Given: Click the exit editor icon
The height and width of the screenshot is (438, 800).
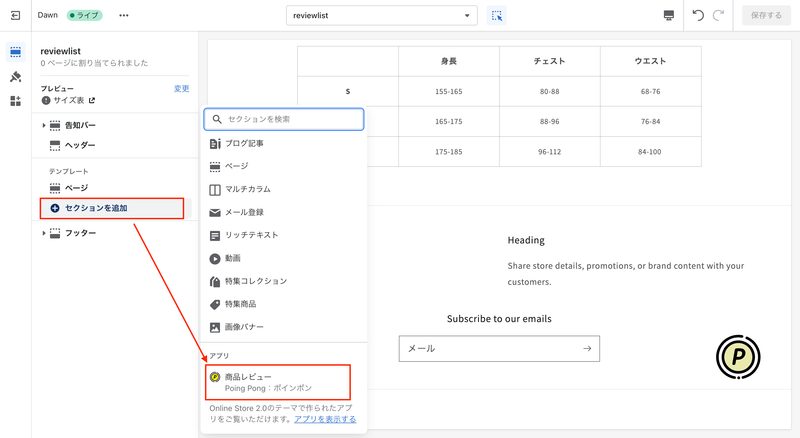Looking at the screenshot, I should point(15,15).
